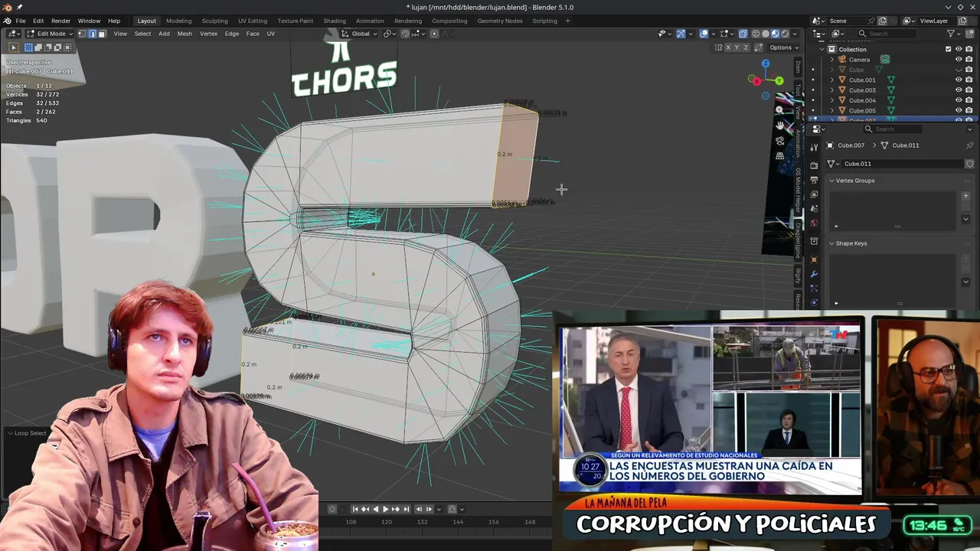
Task: Toggle X-ray view icon
Action: click(x=743, y=34)
